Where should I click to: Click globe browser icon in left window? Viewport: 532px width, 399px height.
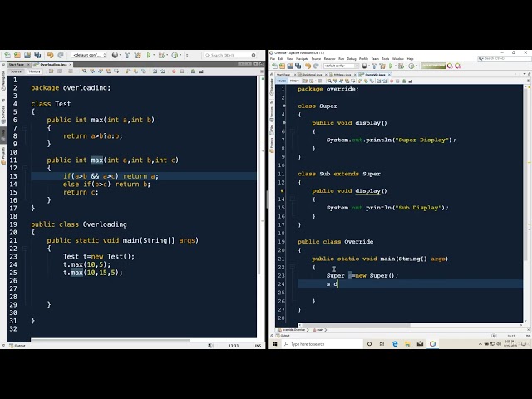tap(115, 55)
